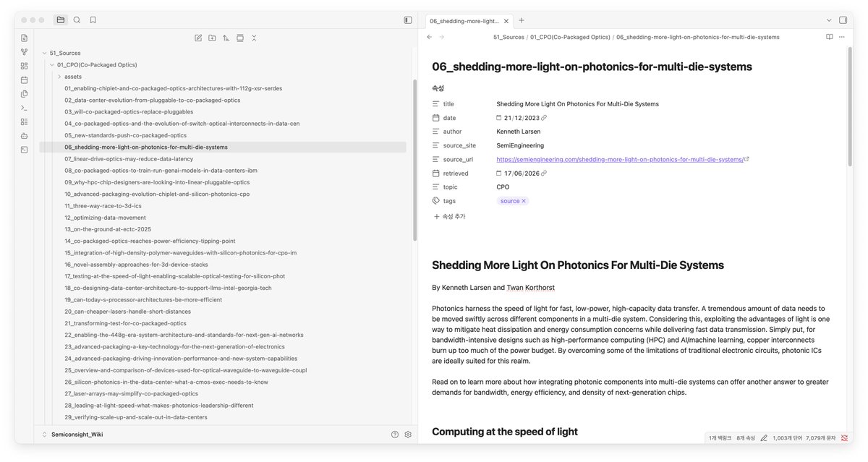Image resolution: width=868 pixels, height=462 pixels.
Task: Open the calendar picker for 17/06/2026
Action: pyautogui.click(x=499, y=174)
